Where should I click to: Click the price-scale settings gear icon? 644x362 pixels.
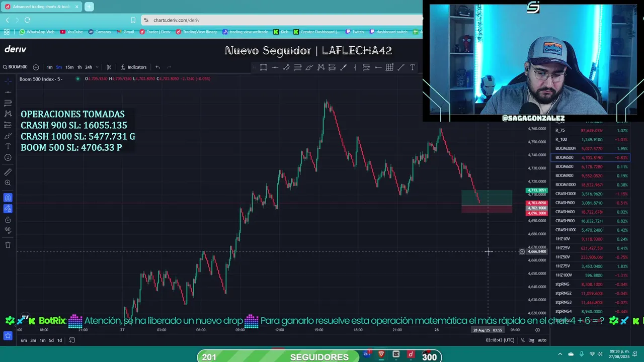(537, 330)
